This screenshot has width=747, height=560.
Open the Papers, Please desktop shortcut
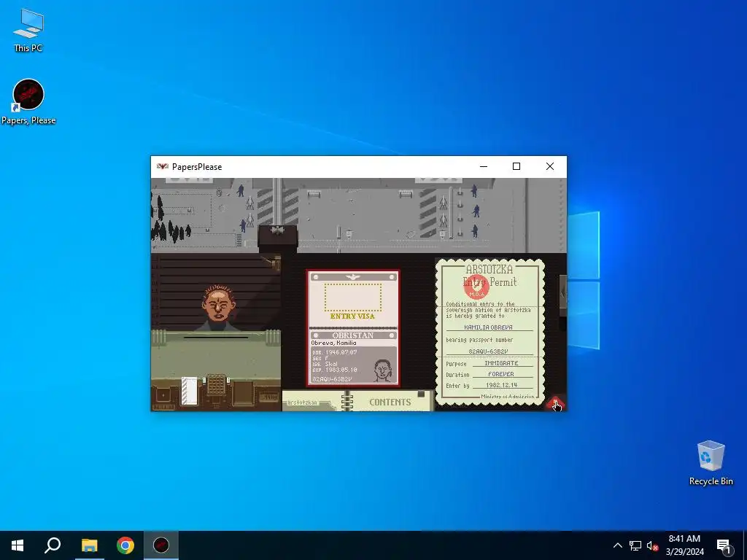pyautogui.click(x=28, y=102)
